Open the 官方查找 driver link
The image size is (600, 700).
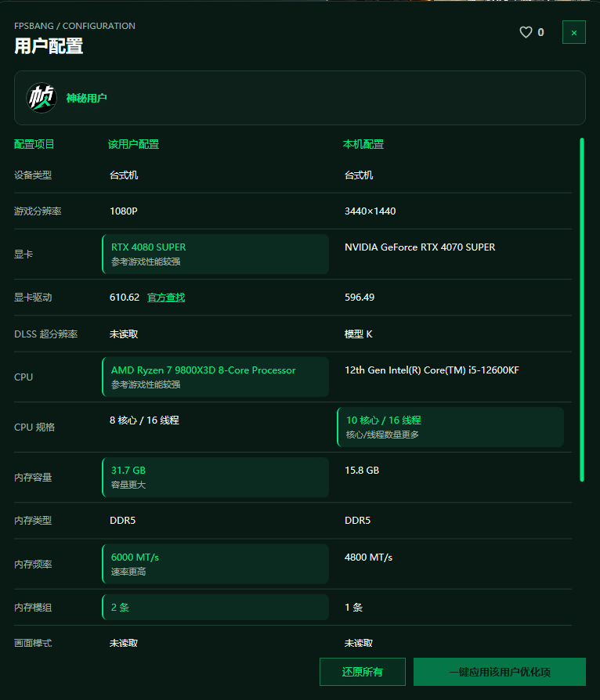[166, 298]
